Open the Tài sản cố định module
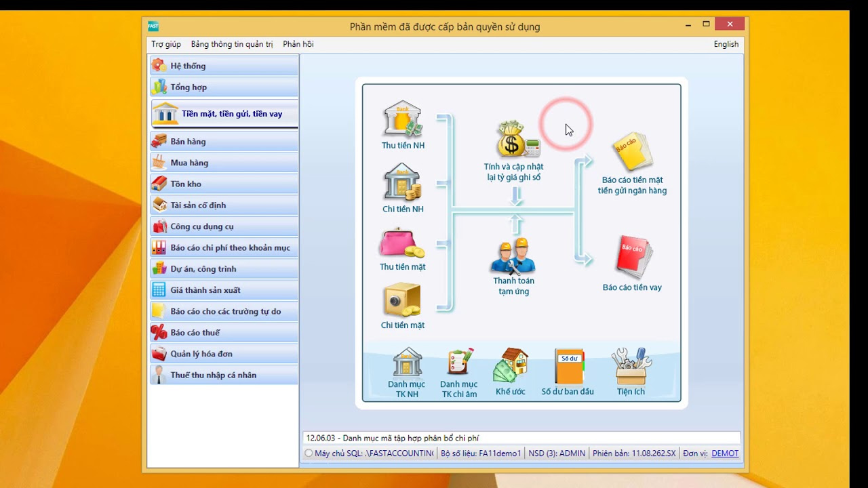The image size is (868, 488). pyautogui.click(x=224, y=205)
